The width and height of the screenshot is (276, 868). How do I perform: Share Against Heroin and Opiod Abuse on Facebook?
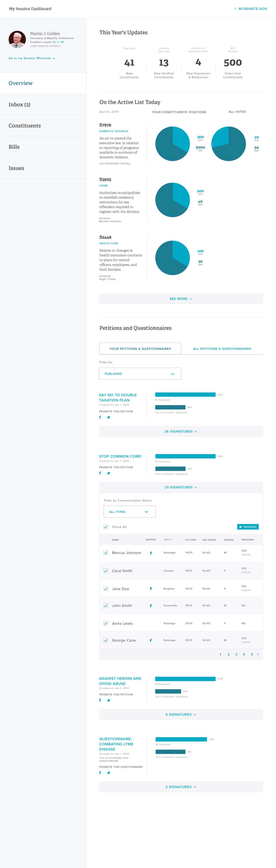[x=100, y=700]
